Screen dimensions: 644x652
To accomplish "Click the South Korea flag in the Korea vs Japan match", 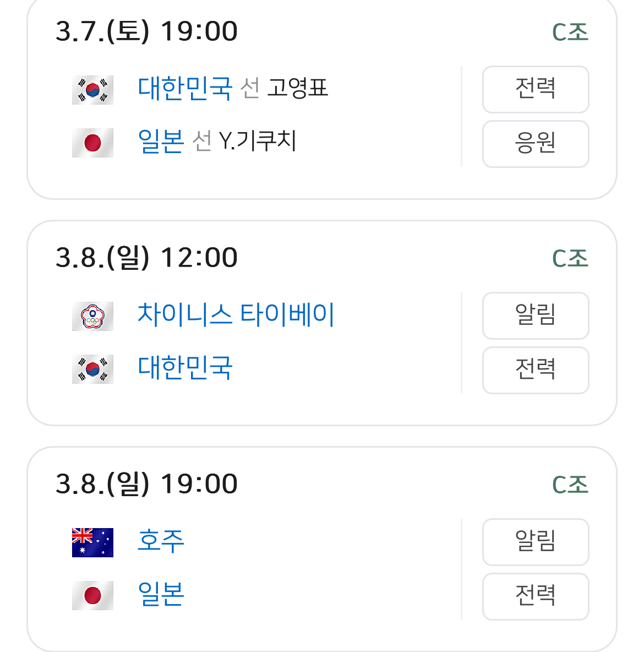I will coord(92,90).
